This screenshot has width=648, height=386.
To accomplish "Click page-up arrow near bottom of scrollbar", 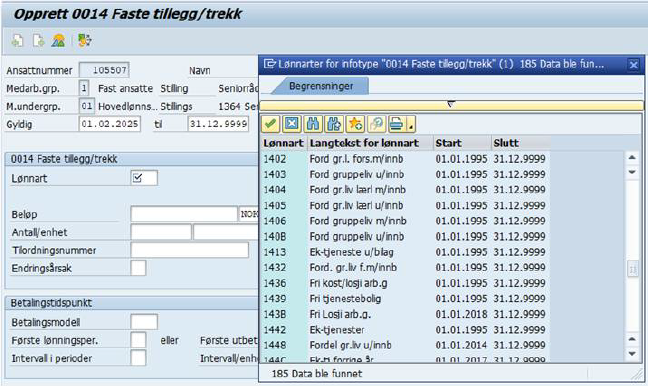I will (x=632, y=339).
